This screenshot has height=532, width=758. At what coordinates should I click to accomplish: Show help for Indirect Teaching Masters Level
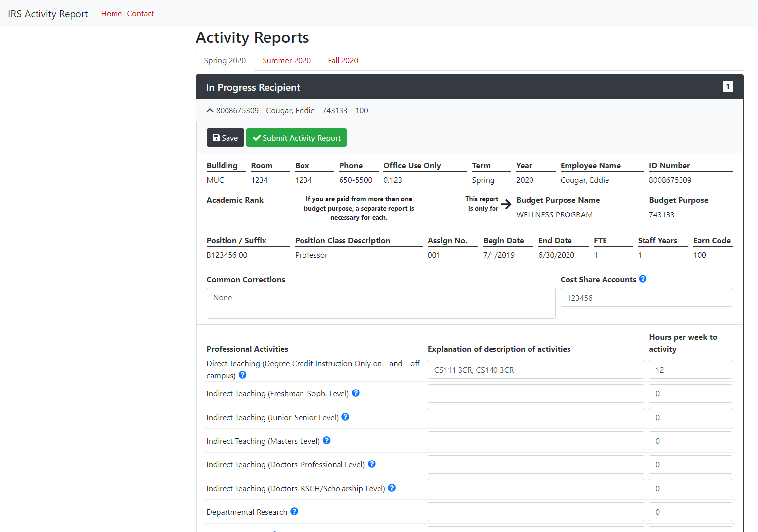point(326,441)
